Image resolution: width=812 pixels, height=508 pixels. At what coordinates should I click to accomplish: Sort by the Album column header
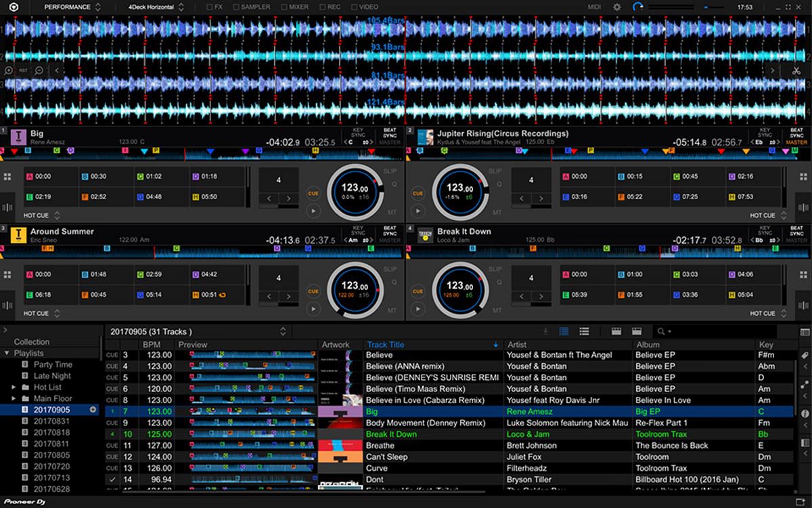[693, 345]
